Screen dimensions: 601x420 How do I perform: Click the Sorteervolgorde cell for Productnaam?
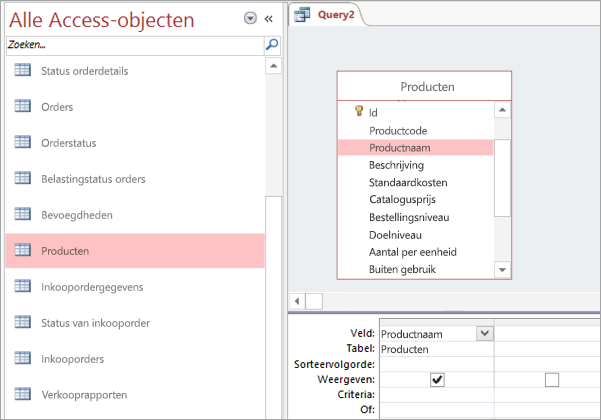(x=437, y=364)
